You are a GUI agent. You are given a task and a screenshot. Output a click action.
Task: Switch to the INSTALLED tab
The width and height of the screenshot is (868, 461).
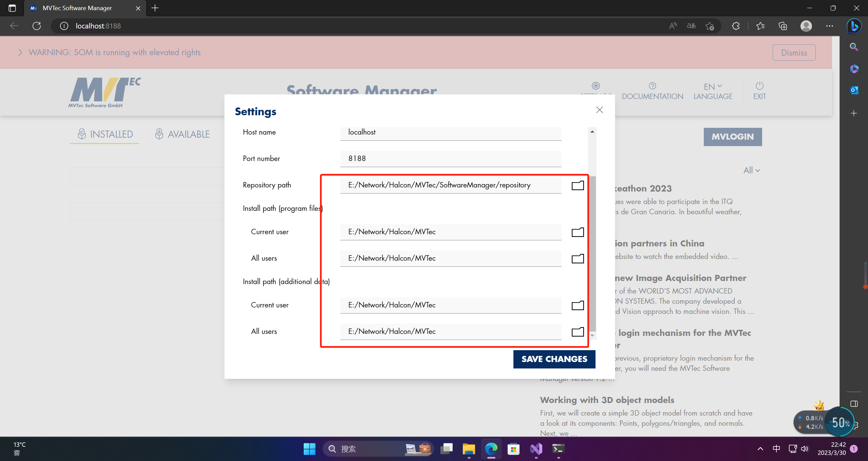pos(105,134)
